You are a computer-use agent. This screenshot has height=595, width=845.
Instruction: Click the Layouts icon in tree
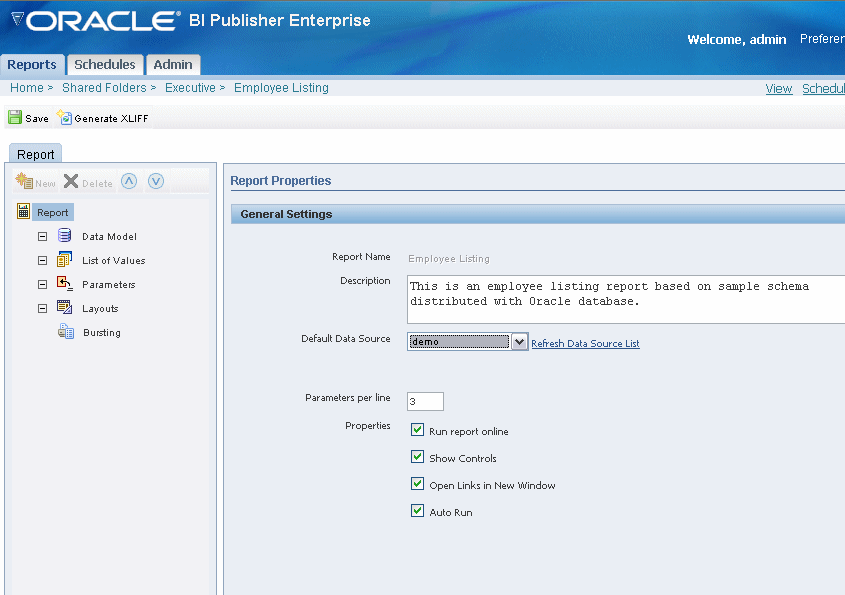(x=65, y=307)
